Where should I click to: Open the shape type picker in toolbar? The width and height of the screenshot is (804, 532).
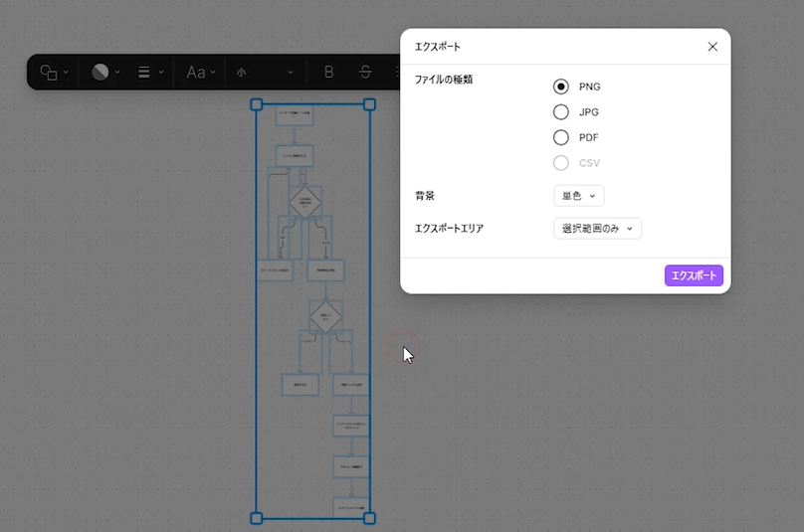coord(54,72)
